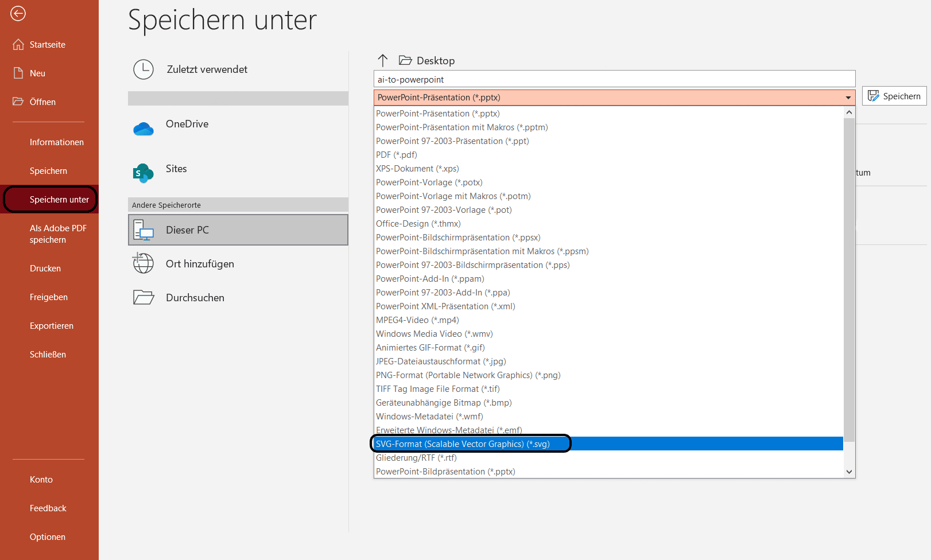This screenshot has height=560, width=931.
Task: Navigate up one folder level with arrow icon
Action: [382, 60]
